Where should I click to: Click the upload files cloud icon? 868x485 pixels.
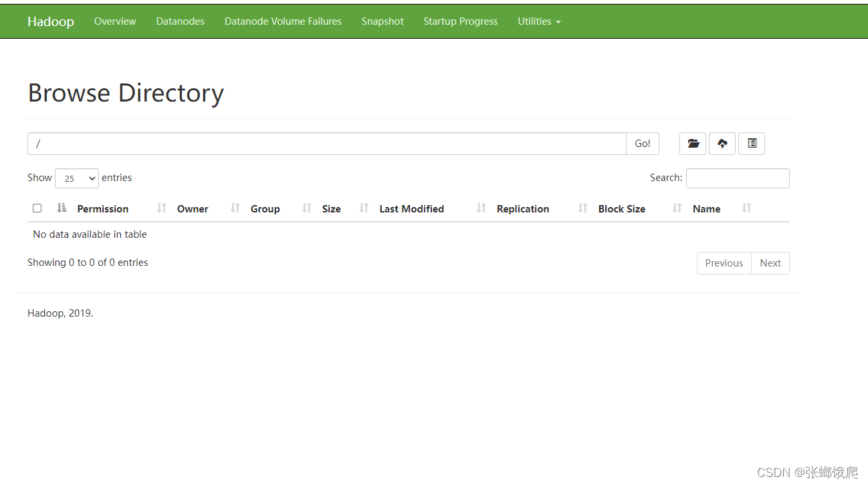(x=722, y=144)
